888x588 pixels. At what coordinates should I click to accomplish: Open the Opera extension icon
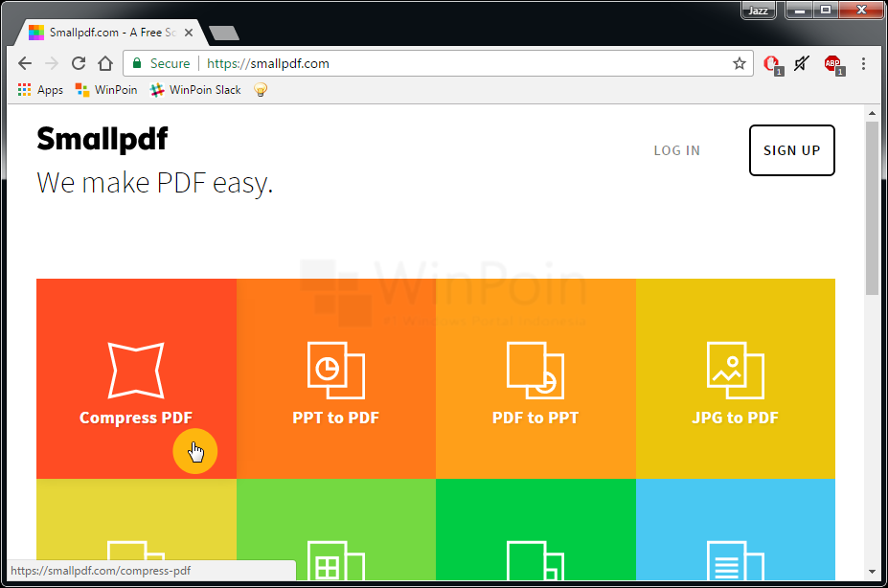pyautogui.click(x=772, y=64)
